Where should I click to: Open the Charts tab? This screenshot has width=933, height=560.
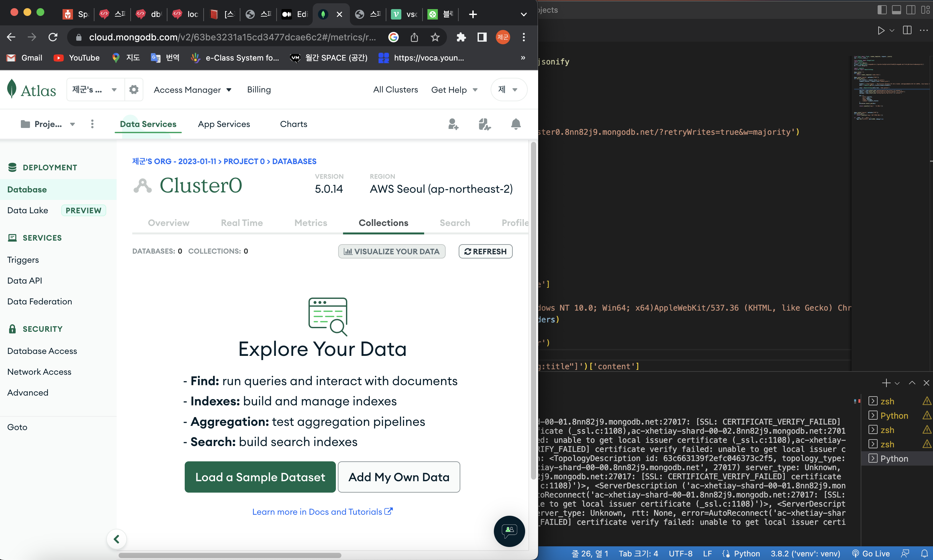coord(294,124)
